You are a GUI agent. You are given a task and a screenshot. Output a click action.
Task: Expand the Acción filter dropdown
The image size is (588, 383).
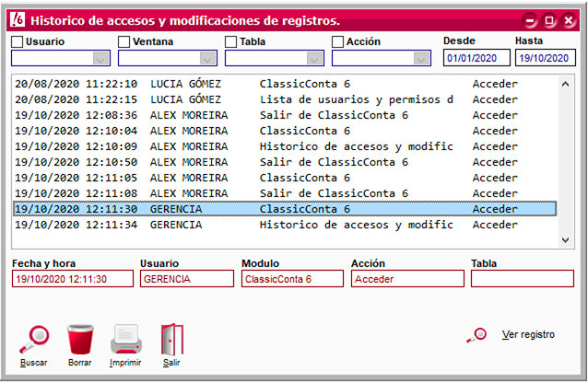coord(421,58)
